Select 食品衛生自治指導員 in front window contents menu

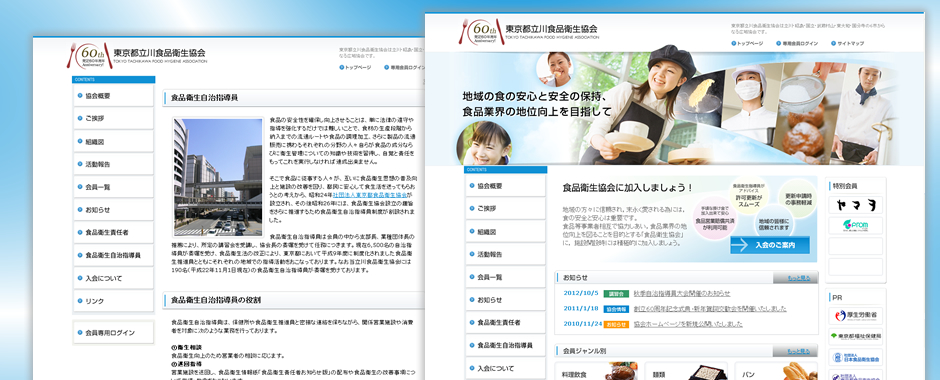(x=505, y=345)
